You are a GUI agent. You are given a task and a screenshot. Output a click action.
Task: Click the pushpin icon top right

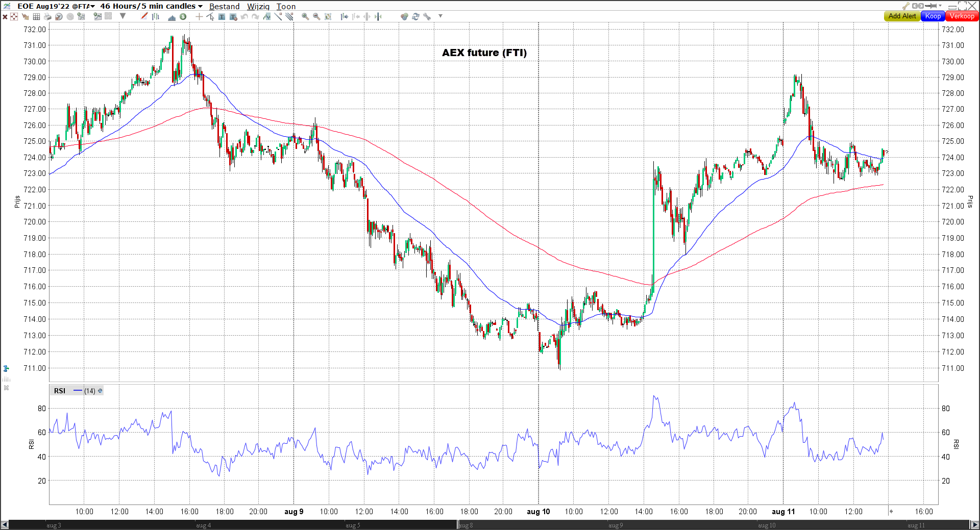(x=930, y=6)
